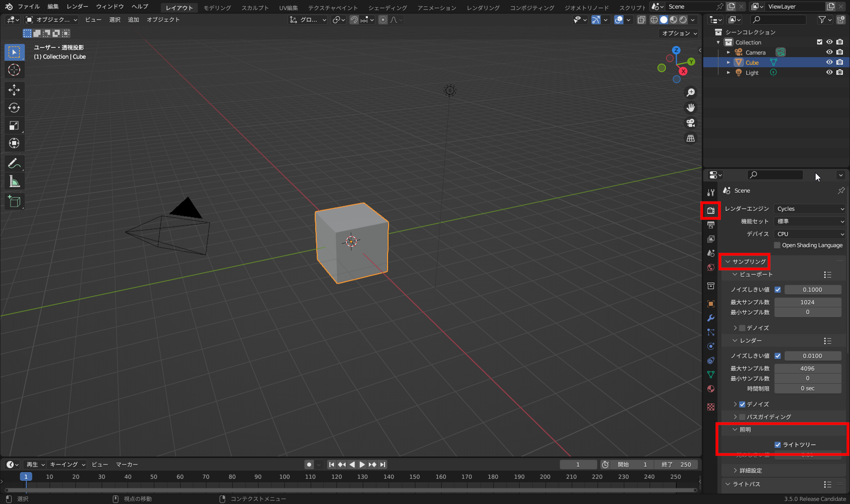
Task: Switch viewport shading to wireframe
Action: tap(654, 20)
